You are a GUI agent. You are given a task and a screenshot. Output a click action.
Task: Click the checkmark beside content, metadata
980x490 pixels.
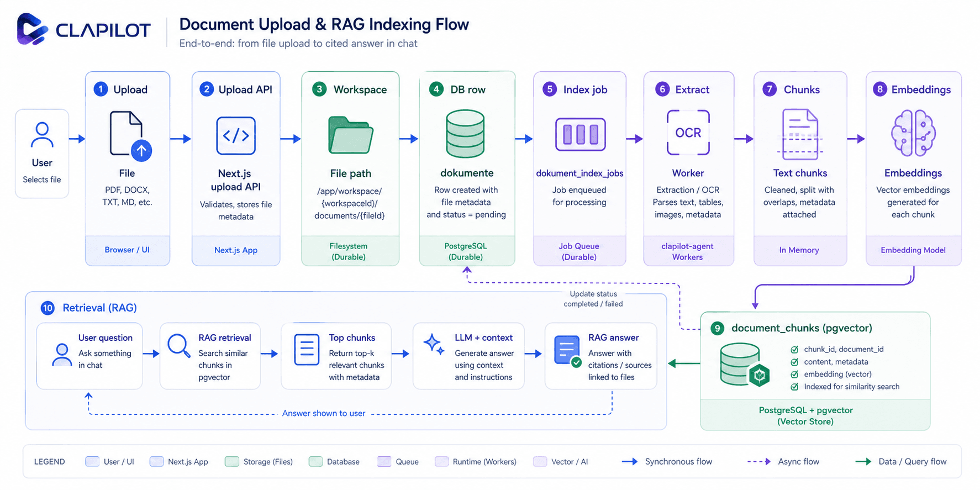794,362
